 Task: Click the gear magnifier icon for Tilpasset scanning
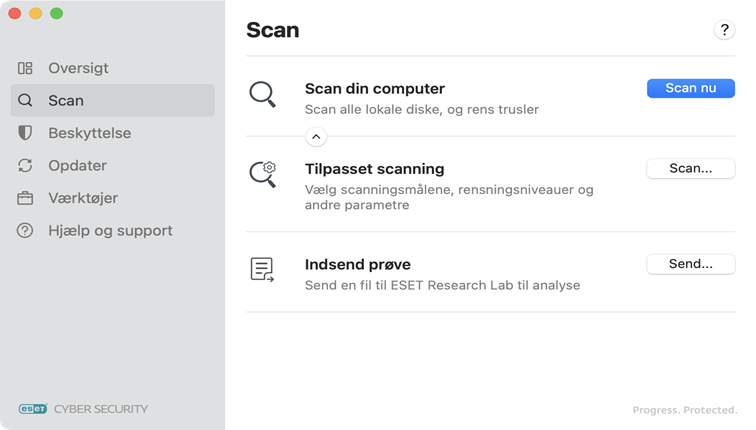[x=262, y=174]
